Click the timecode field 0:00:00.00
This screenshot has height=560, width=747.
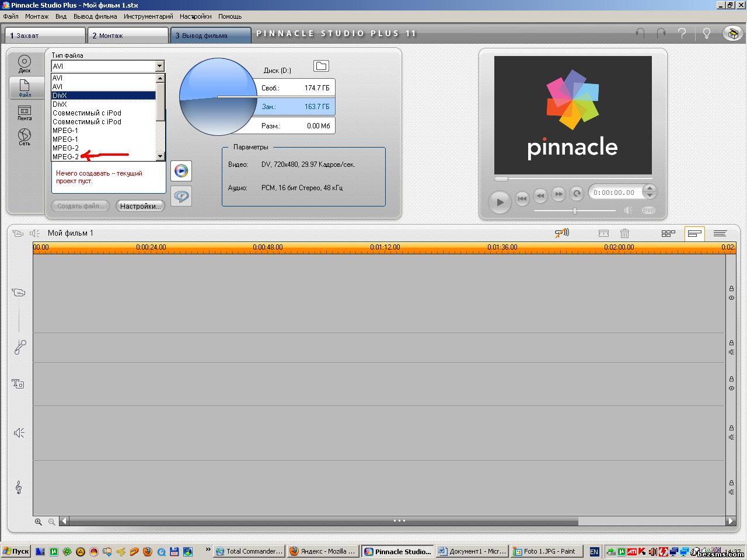click(614, 192)
